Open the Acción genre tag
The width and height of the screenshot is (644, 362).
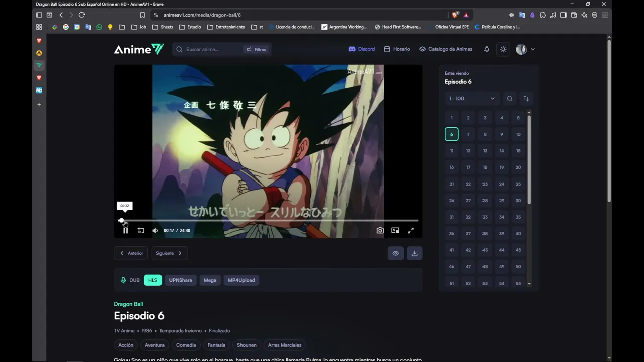tap(126, 345)
